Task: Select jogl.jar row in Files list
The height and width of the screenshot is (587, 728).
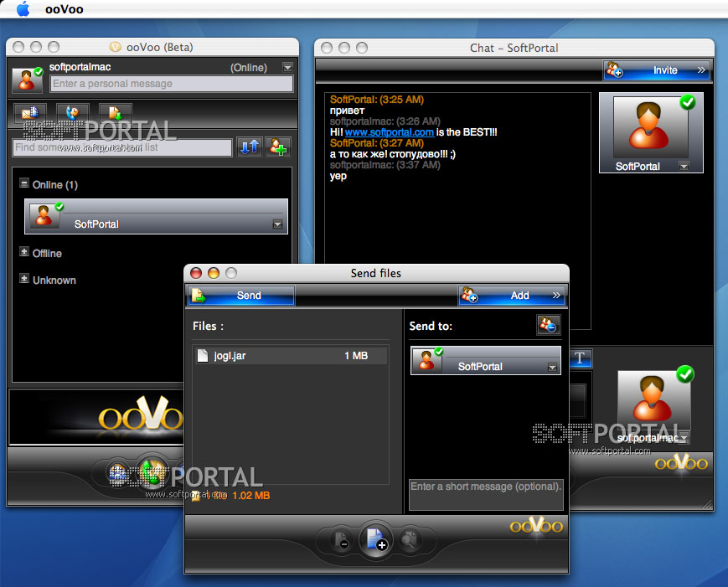Action: click(291, 356)
